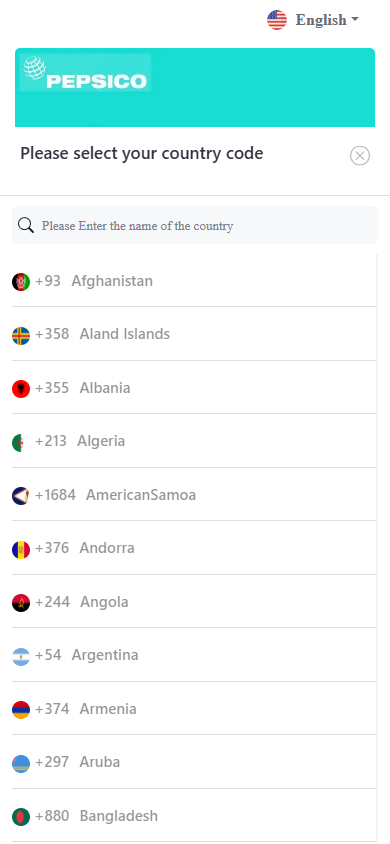
Task: Click the Aland Islands flag icon
Action: [21, 335]
